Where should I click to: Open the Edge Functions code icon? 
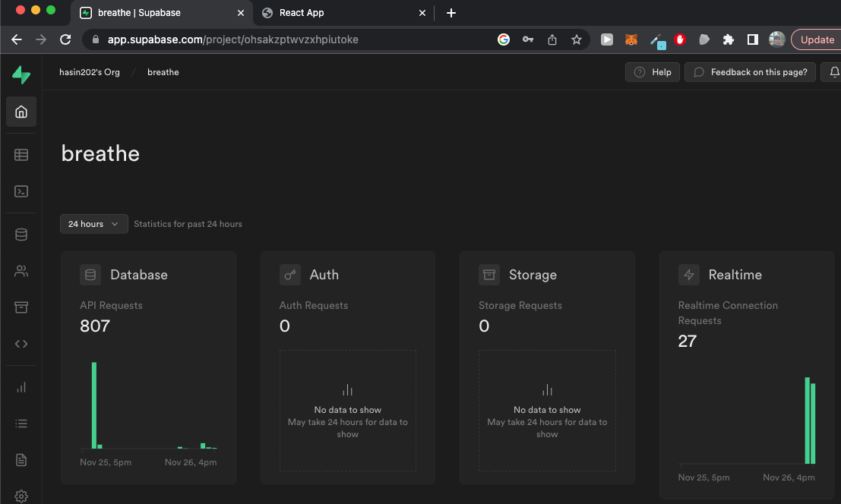[x=21, y=344]
